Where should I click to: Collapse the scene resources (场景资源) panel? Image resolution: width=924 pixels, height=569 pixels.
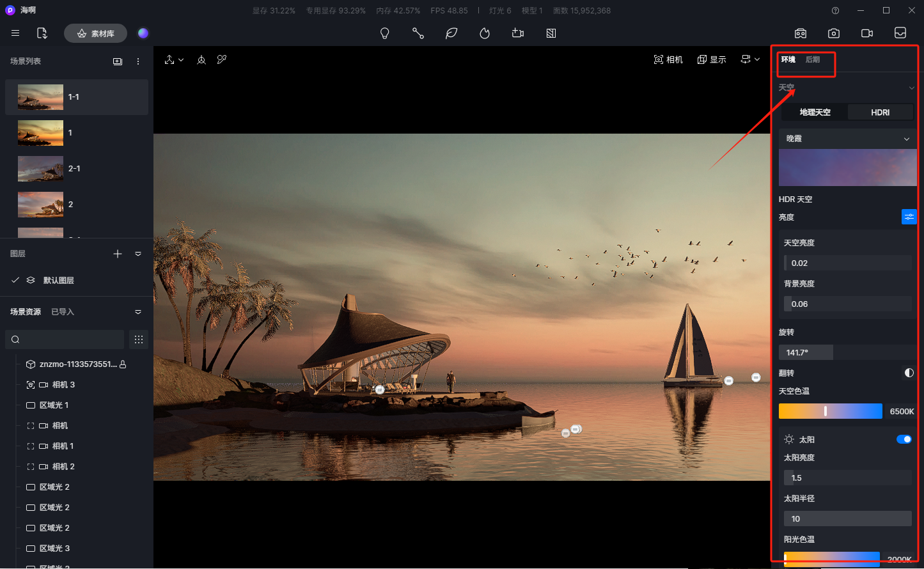[138, 312]
